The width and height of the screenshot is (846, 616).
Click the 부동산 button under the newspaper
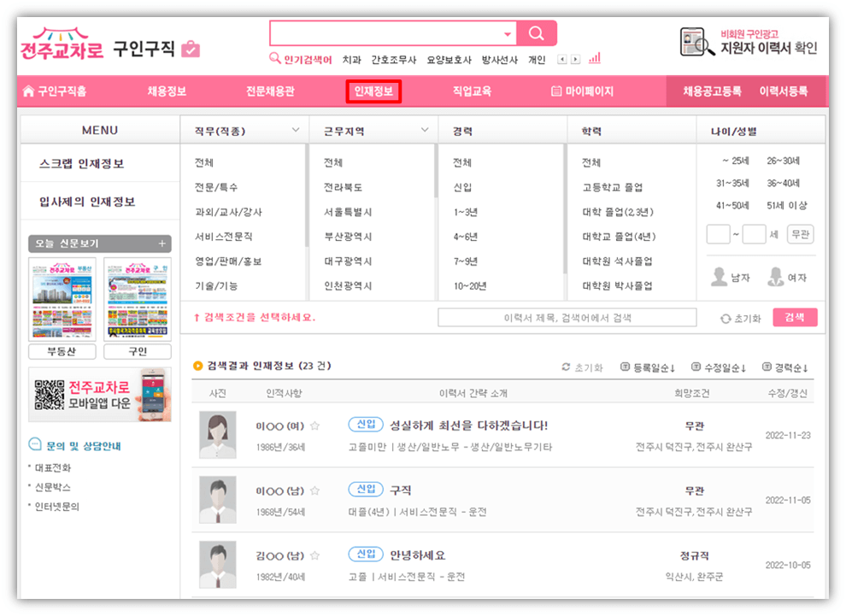pyautogui.click(x=62, y=352)
